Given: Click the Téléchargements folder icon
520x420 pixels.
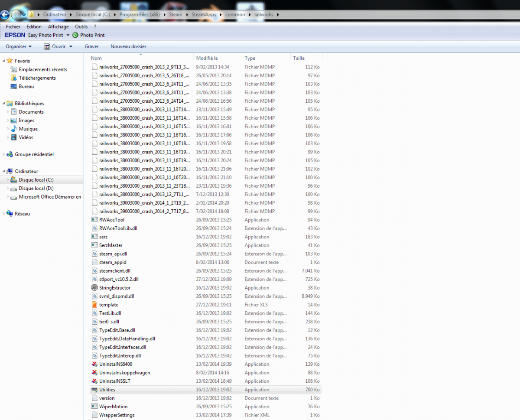Looking at the screenshot, I should point(14,78).
